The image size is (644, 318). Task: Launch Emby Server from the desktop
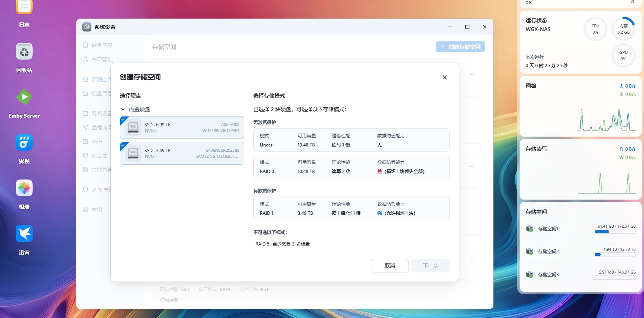(24, 97)
